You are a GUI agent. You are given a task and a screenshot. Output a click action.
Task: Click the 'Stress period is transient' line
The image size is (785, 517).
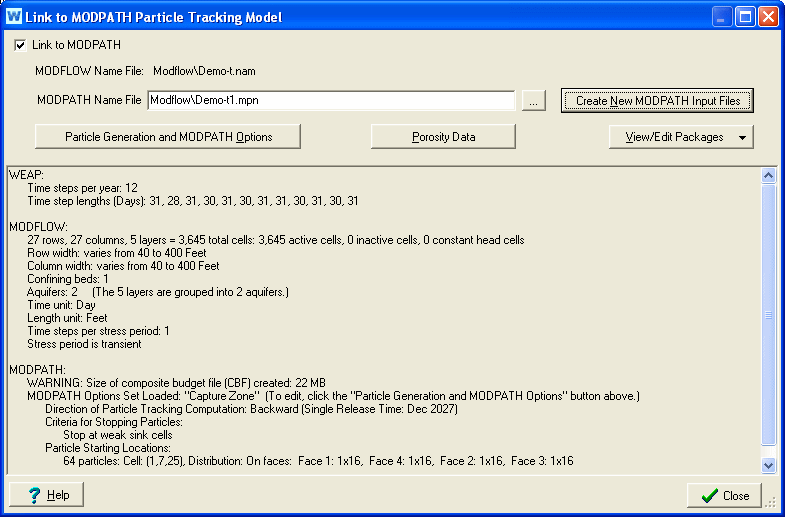[84, 344]
